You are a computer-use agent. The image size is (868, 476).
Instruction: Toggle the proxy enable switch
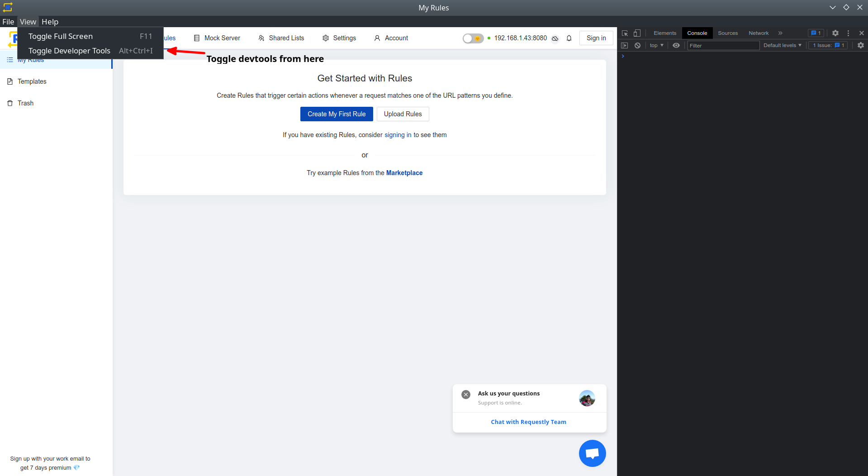[473, 38]
